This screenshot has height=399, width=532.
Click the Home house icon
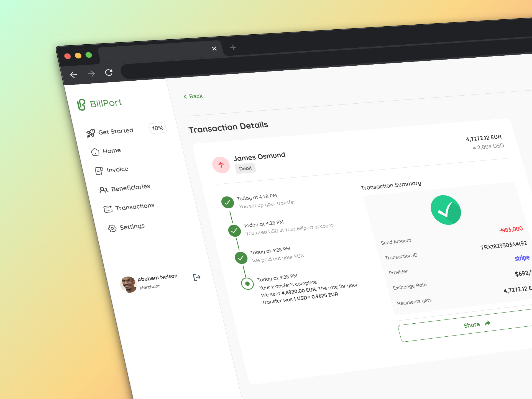(95, 152)
